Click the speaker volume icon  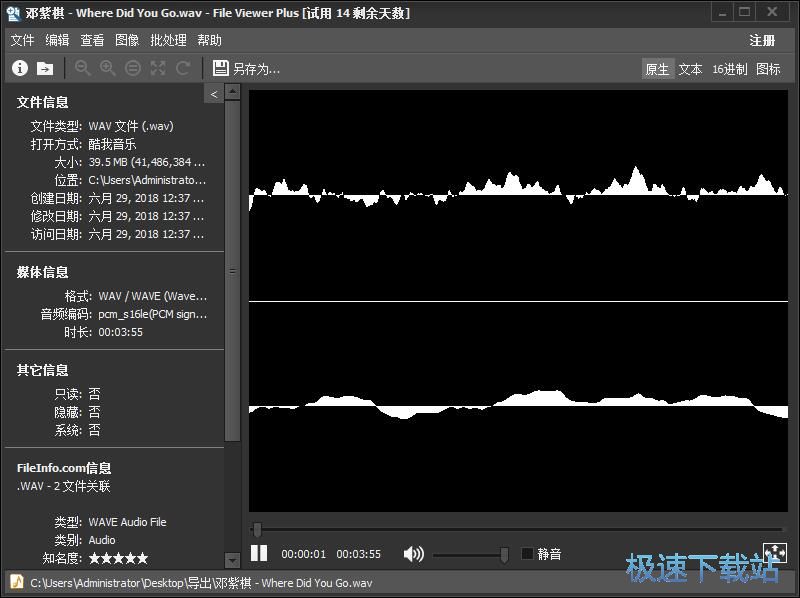[413, 554]
